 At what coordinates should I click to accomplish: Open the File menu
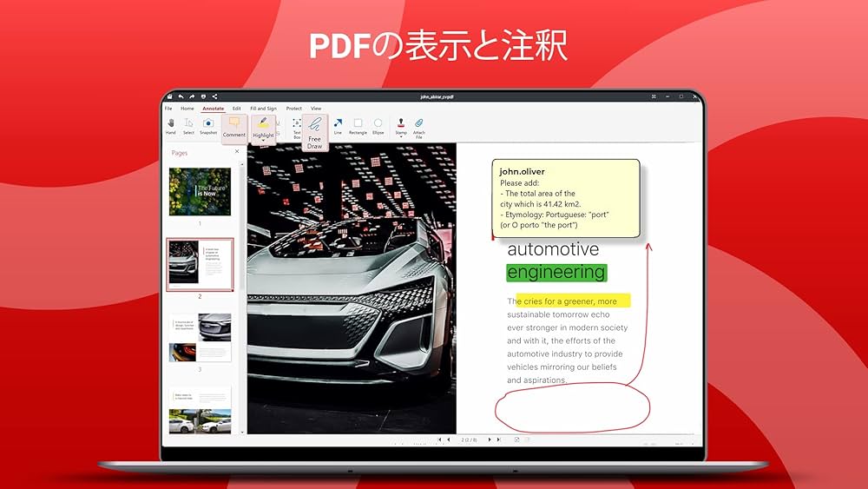(168, 109)
